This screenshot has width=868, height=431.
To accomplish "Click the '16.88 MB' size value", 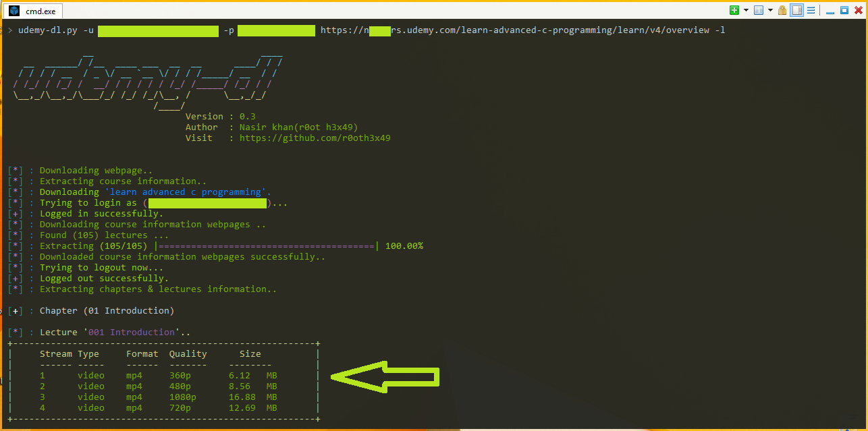I will (253, 397).
